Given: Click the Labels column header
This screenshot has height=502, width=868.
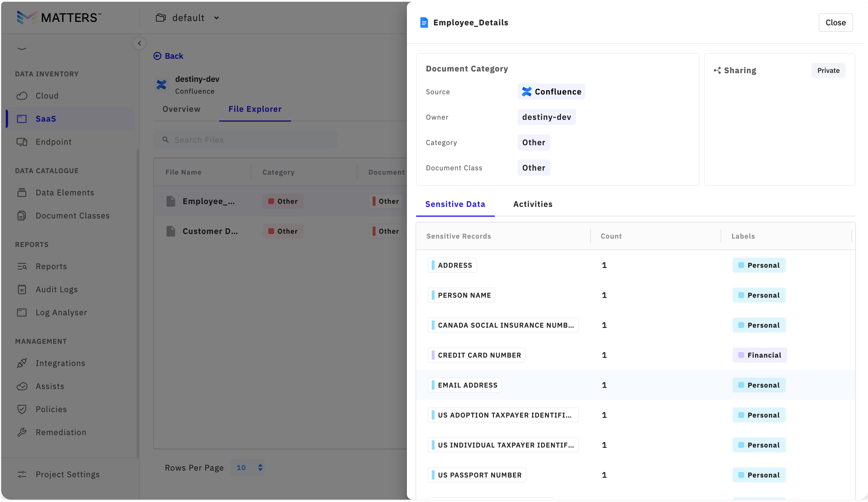Looking at the screenshot, I should click(x=743, y=236).
